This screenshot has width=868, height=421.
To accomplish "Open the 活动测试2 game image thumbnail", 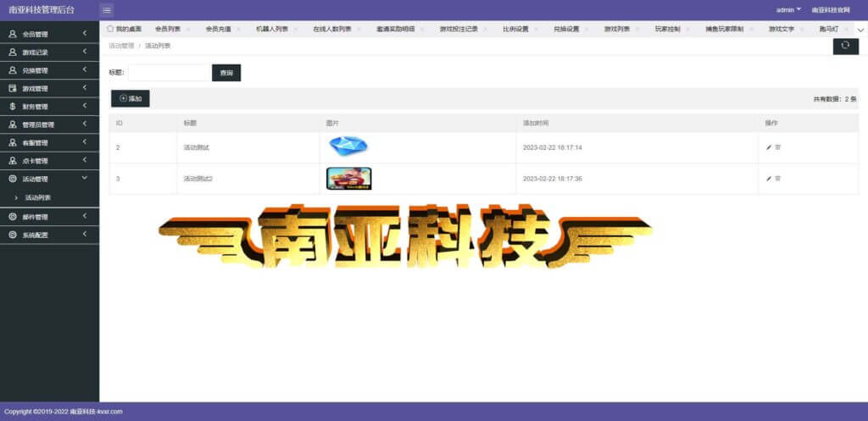I will [x=348, y=179].
